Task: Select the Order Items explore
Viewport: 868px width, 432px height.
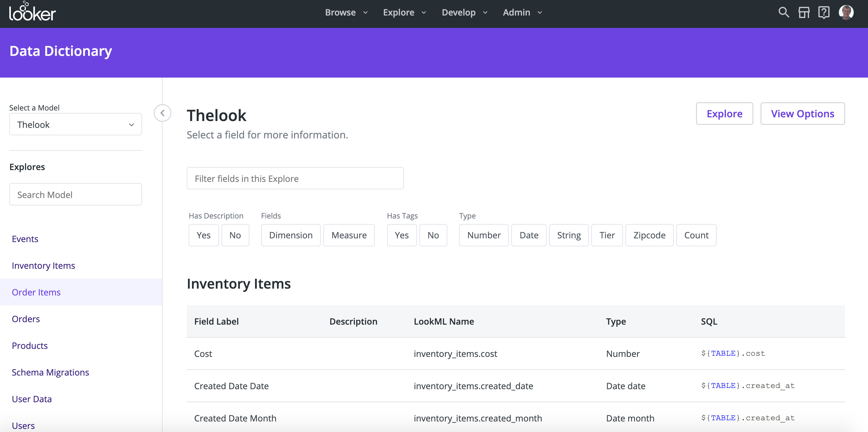Action: tap(36, 292)
